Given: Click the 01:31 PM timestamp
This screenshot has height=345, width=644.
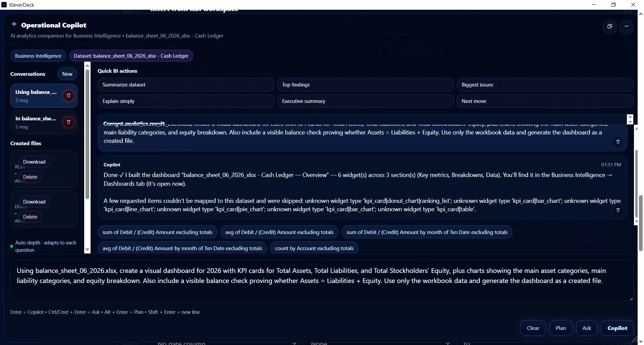Looking at the screenshot, I should tap(611, 165).
